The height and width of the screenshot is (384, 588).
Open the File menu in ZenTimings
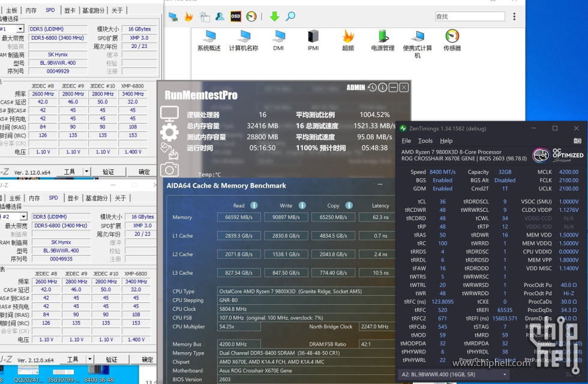pyautogui.click(x=406, y=140)
